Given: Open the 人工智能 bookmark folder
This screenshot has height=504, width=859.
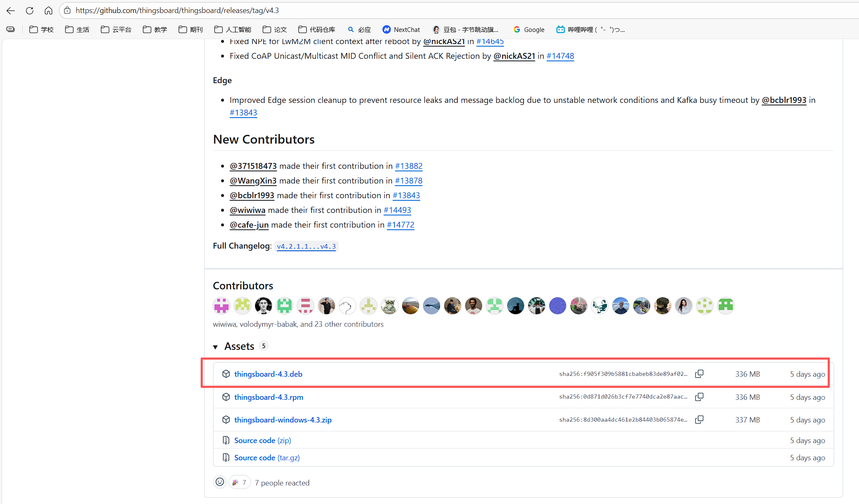Looking at the screenshot, I should (x=232, y=29).
